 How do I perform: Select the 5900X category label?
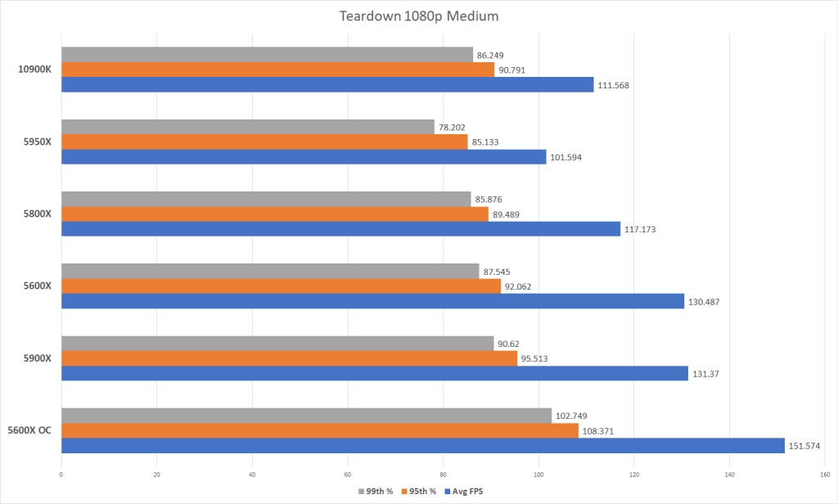pyautogui.click(x=38, y=358)
